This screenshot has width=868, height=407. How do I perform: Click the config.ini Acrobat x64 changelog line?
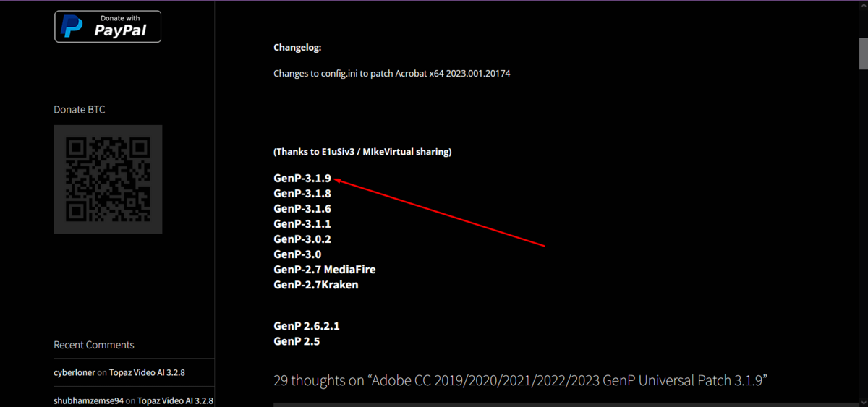[x=392, y=73]
